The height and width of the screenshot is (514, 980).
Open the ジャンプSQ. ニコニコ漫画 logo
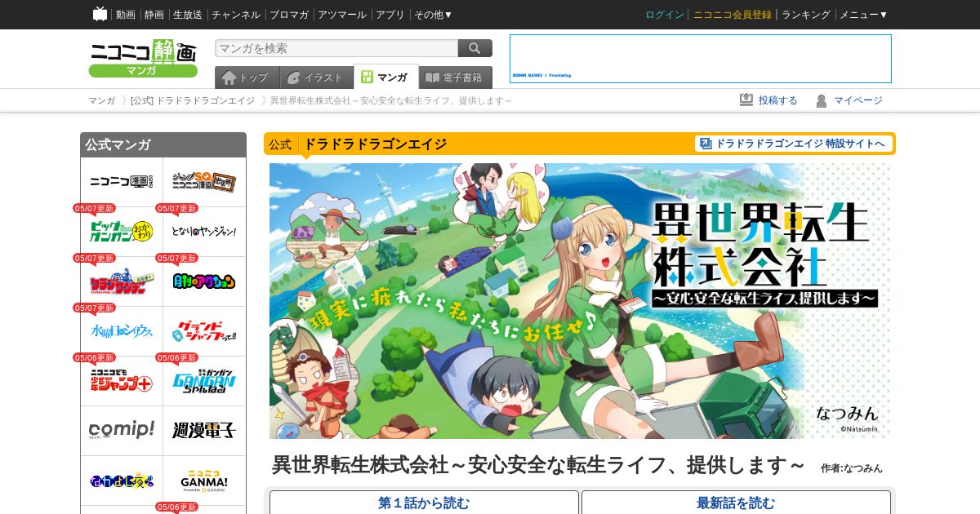coord(204,181)
